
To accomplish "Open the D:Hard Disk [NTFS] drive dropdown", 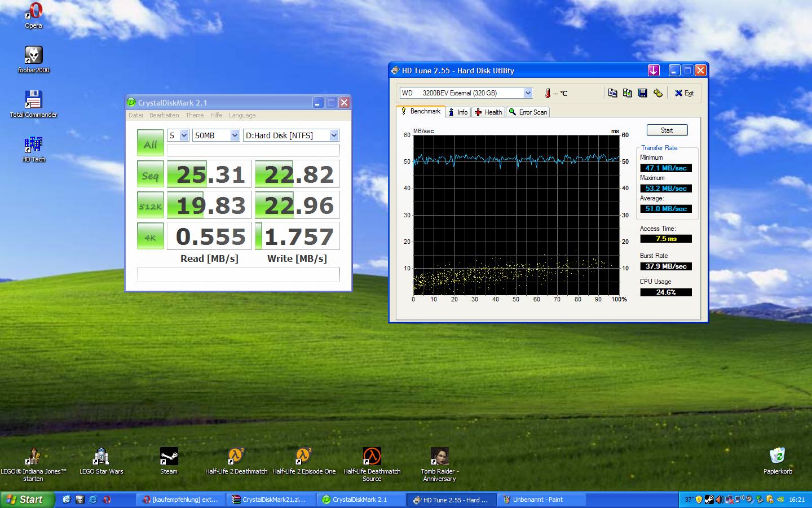I will tap(334, 135).
